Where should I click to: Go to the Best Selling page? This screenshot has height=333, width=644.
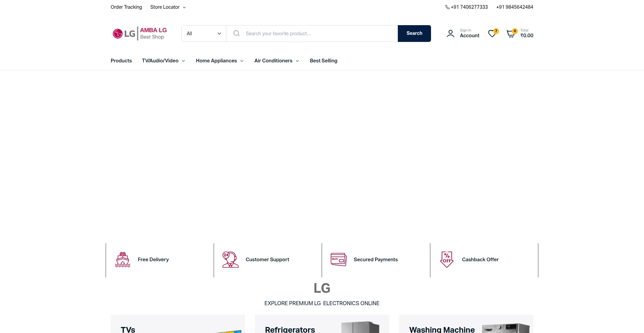(x=323, y=61)
